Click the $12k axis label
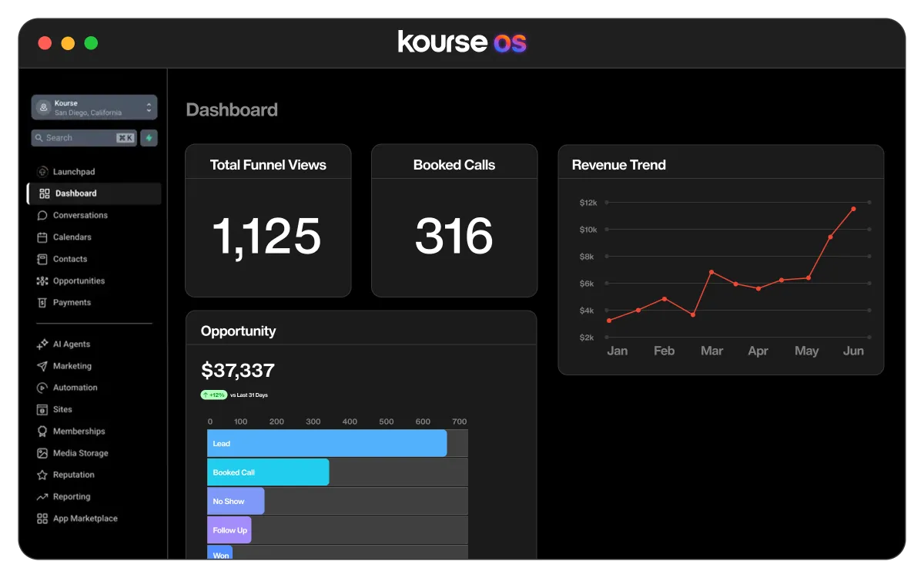This screenshot has height=578, width=924. [x=588, y=203]
